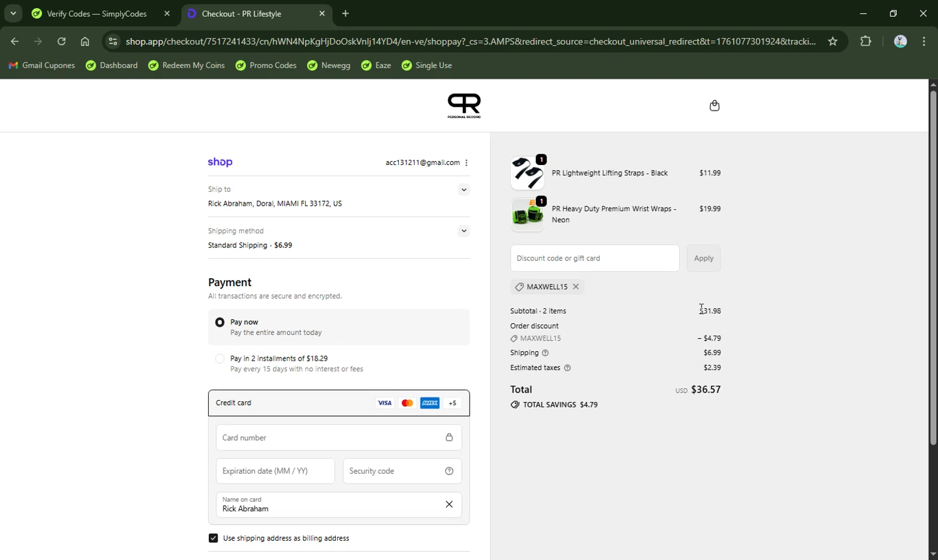Screen dimensions: 938x560
Task: Click the Credit card payment header
Action: pos(339,403)
